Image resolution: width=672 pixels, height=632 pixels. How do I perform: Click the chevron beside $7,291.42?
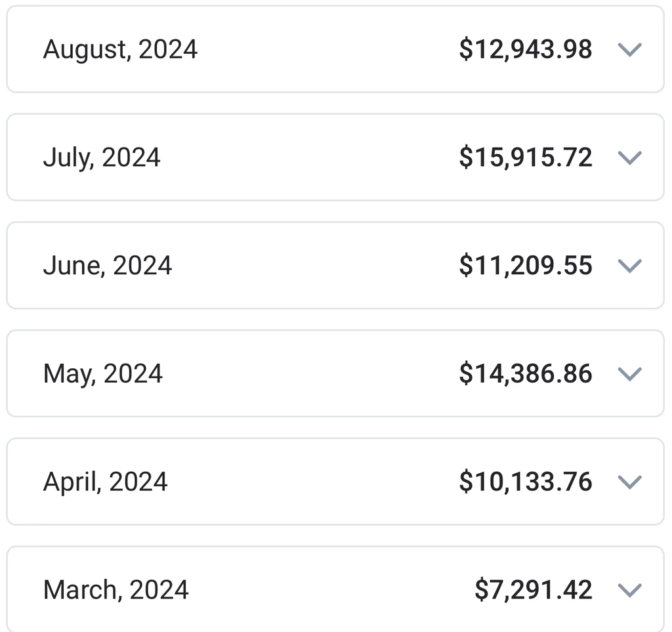[x=629, y=590]
